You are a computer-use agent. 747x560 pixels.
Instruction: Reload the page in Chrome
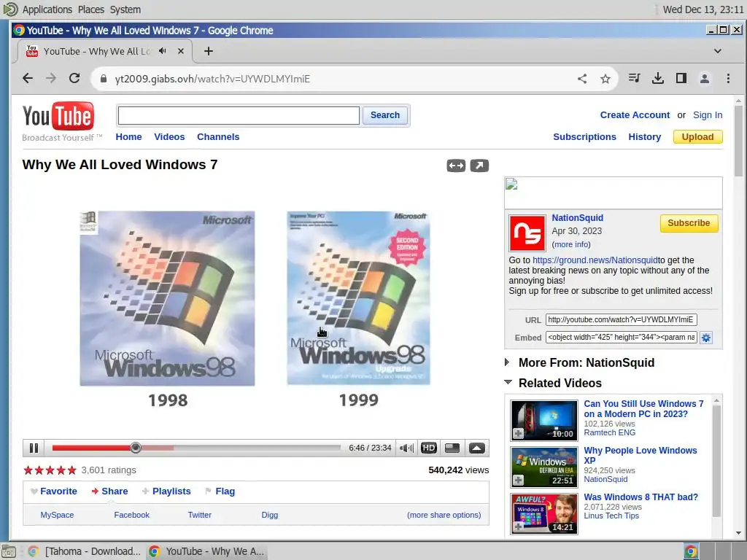[x=74, y=78]
